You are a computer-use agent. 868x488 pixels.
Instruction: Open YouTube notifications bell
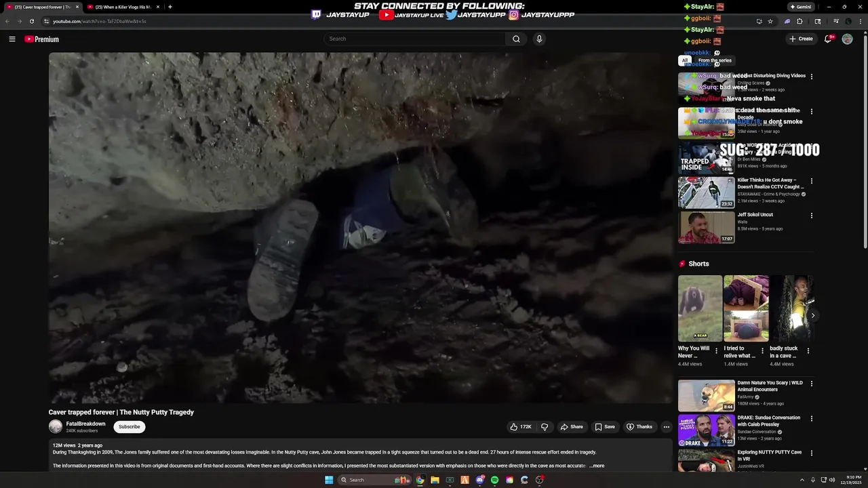(827, 39)
